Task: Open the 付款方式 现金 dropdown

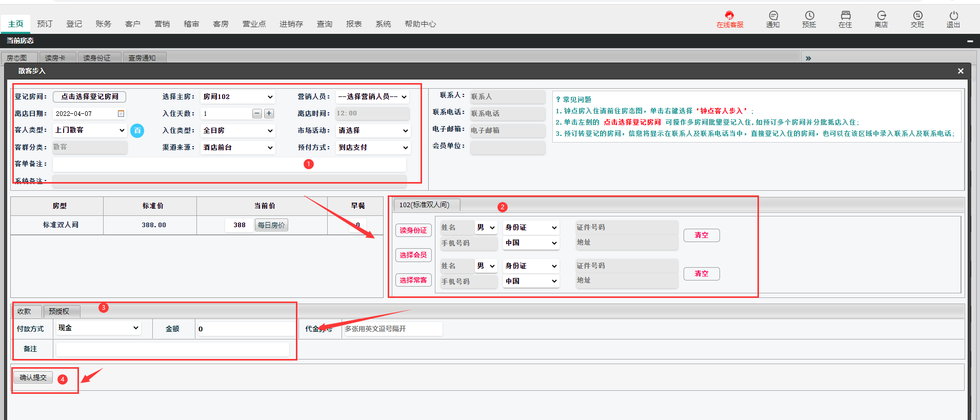Action: tap(98, 328)
